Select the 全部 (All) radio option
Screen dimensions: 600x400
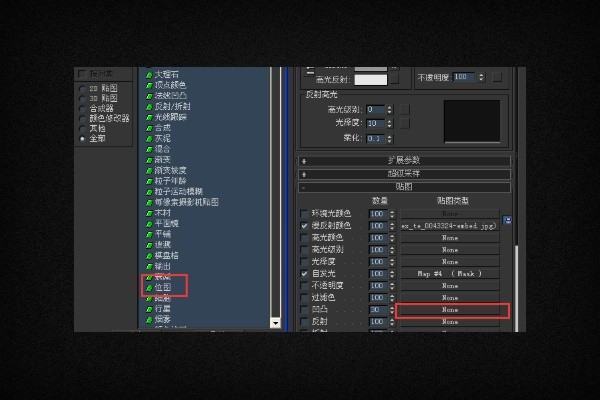81,138
